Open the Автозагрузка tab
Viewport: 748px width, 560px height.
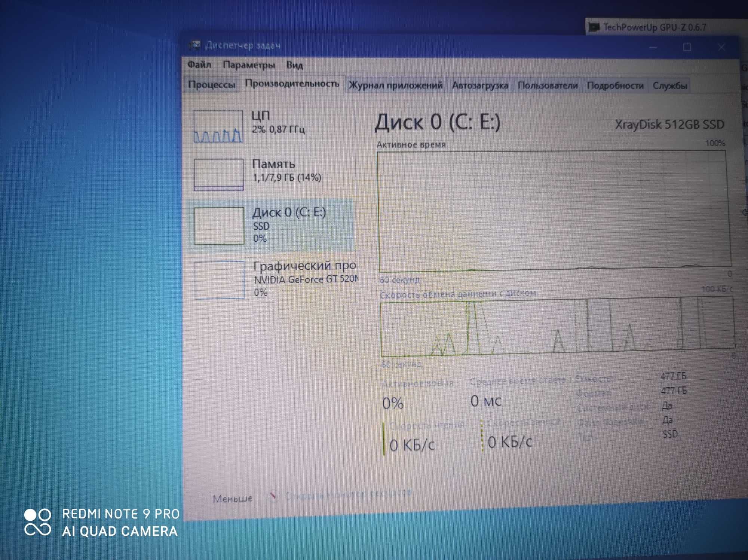tap(480, 86)
